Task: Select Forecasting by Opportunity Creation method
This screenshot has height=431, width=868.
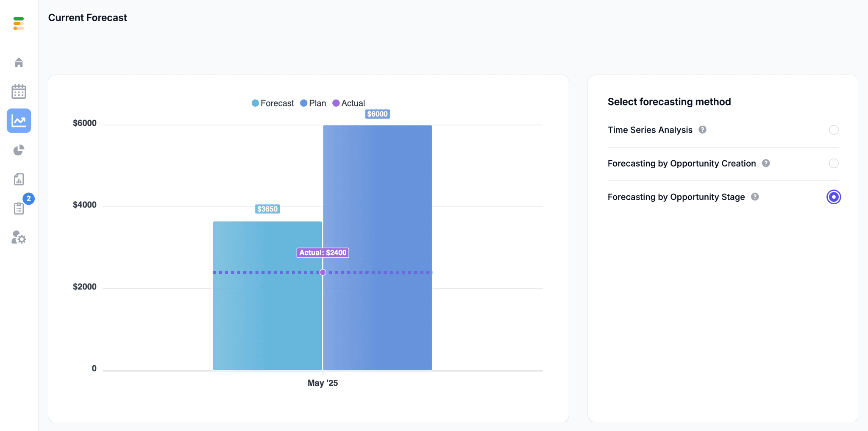Action: [833, 163]
